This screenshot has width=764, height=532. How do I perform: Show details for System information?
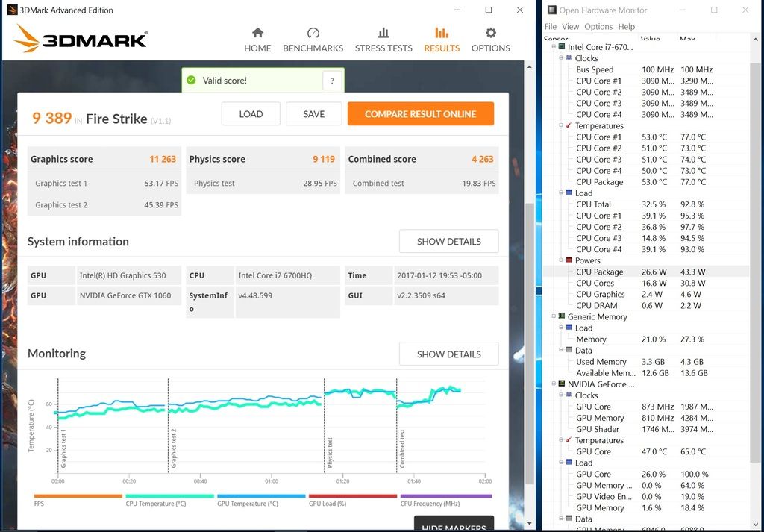coord(448,241)
